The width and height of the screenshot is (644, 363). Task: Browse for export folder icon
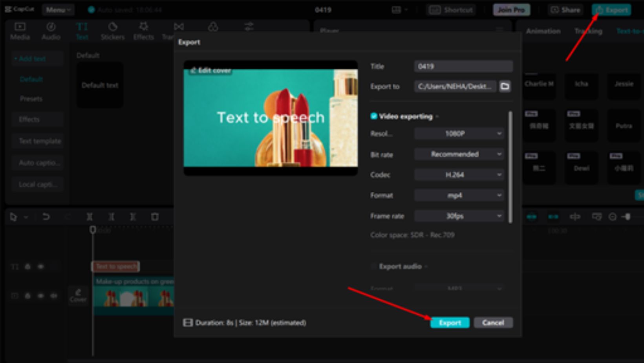(x=505, y=86)
